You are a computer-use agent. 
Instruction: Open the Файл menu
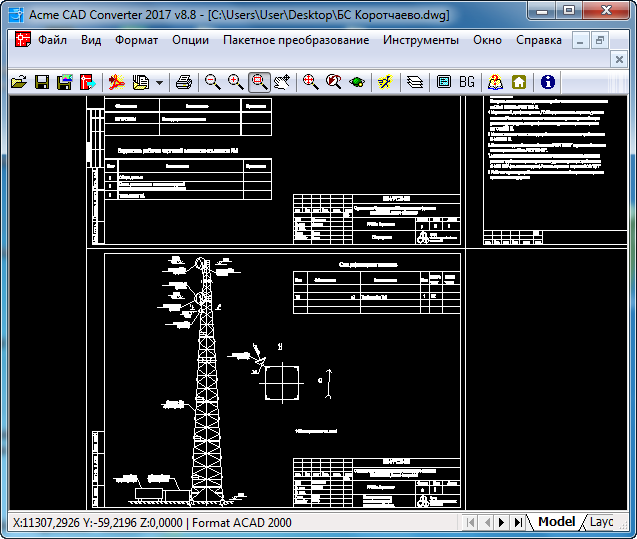click(52, 40)
